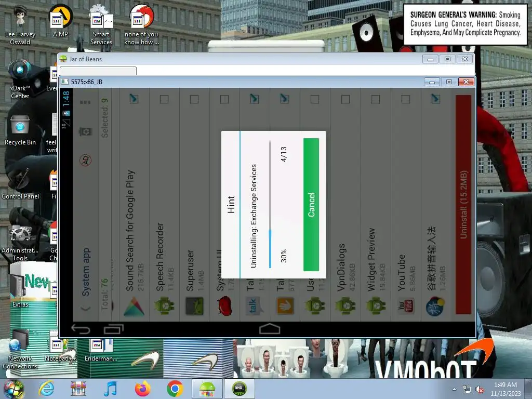The width and height of the screenshot is (532, 399).
Task: Select the Widget Preview label
Action: point(371,260)
